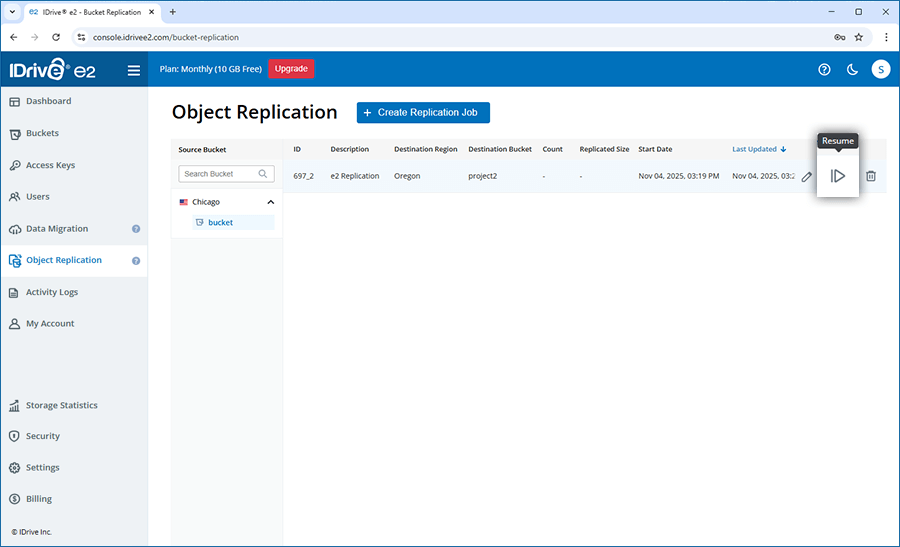This screenshot has width=900, height=547.
Task: Click Create Replication Job button
Action: point(423,113)
